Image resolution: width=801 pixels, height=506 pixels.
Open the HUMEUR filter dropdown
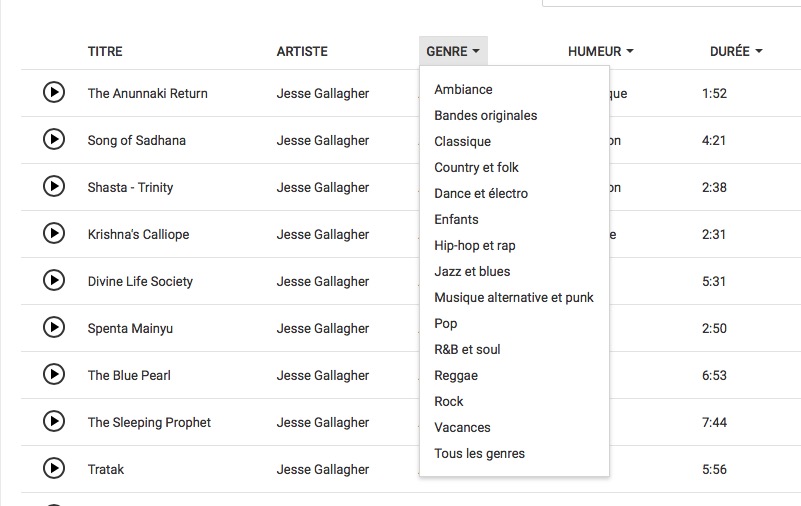pyautogui.click(x=601, y=51)
